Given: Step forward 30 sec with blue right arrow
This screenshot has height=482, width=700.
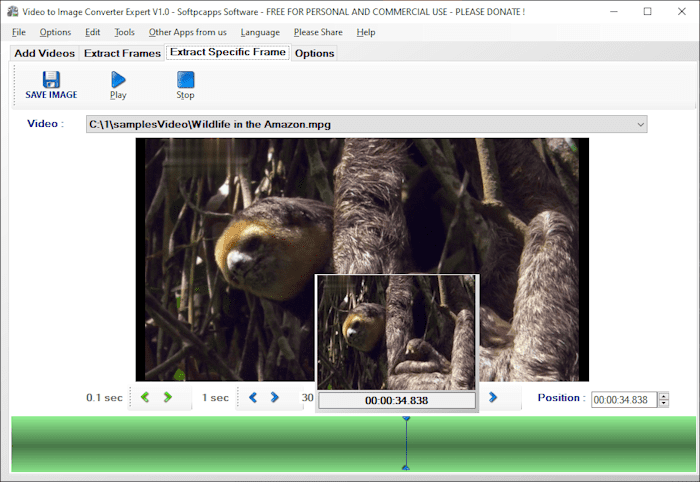Looking at the screenshot, I should tap(493, 398).
